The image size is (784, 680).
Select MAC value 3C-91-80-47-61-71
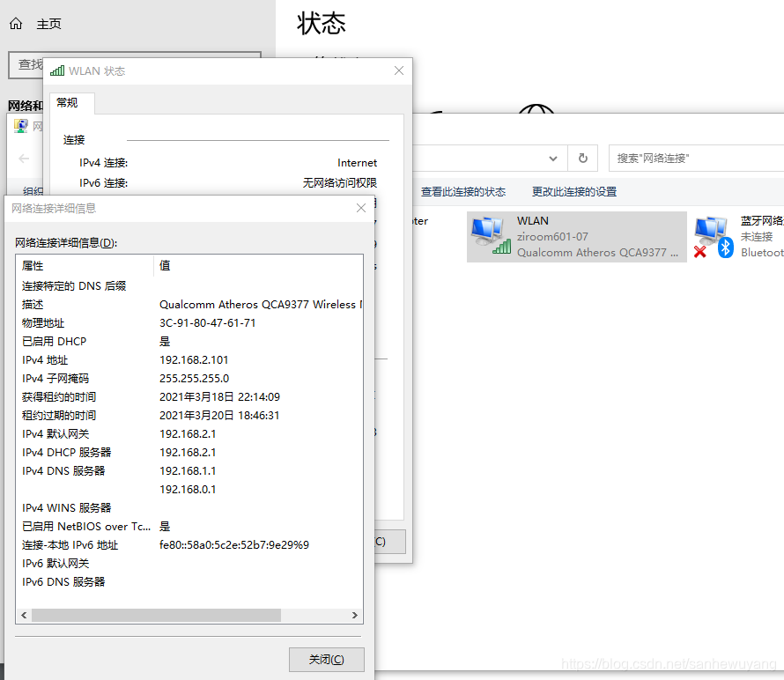208,323
